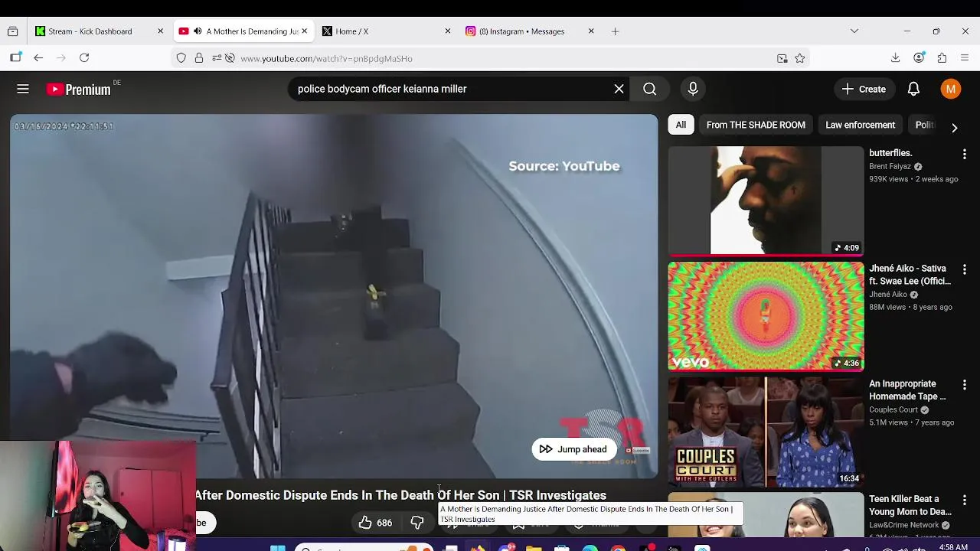The image size is (980, 551).
Task: View site security lock information
Action: click(x=199, y=58)
